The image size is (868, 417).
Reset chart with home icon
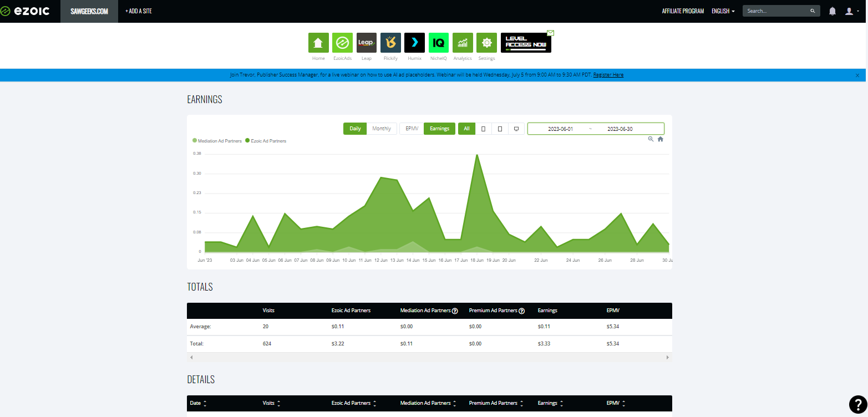point(661,139)
